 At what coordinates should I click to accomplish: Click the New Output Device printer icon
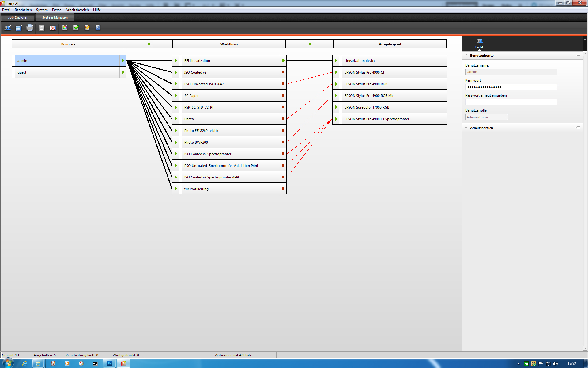[30, 28]
